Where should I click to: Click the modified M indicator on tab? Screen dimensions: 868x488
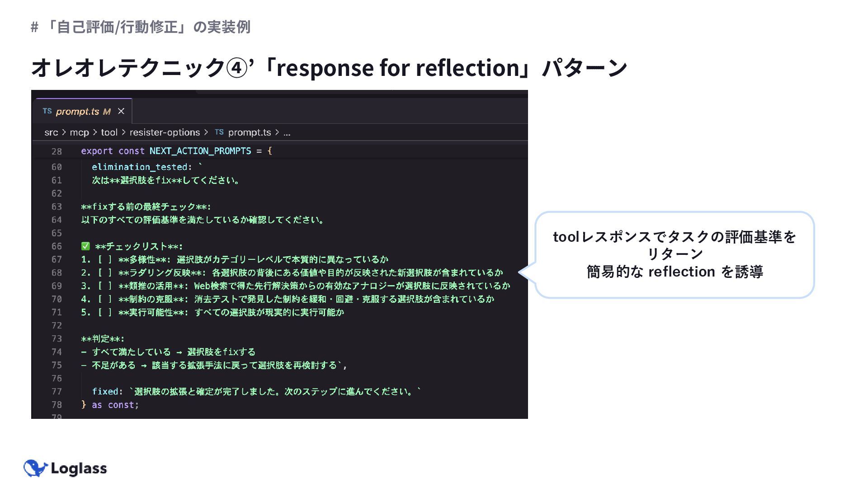coord(107,112)
